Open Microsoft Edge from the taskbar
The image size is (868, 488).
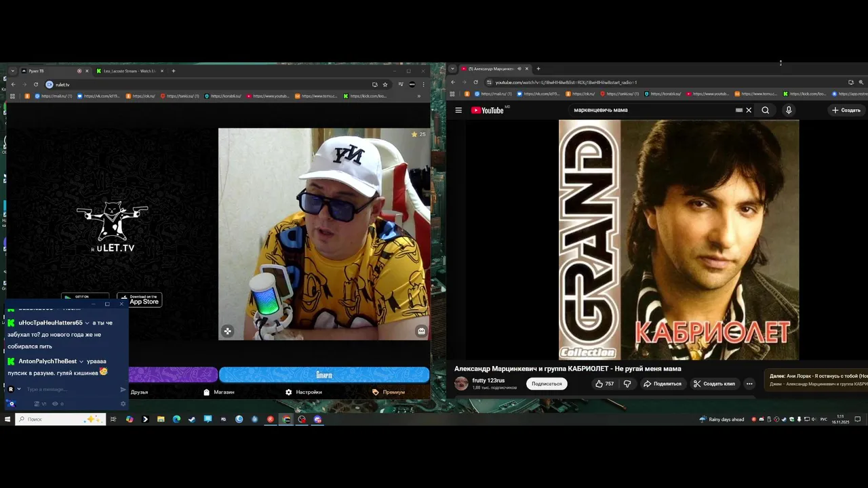(x=176, y=420)
